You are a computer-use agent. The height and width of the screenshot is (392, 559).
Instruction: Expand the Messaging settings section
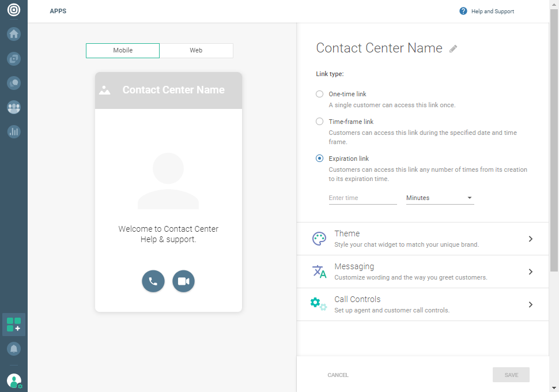point(422,272)
